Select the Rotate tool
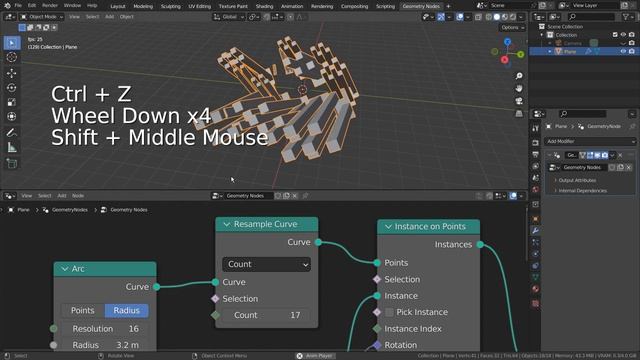Screen dimensions: 640x360 click(12, 87)
